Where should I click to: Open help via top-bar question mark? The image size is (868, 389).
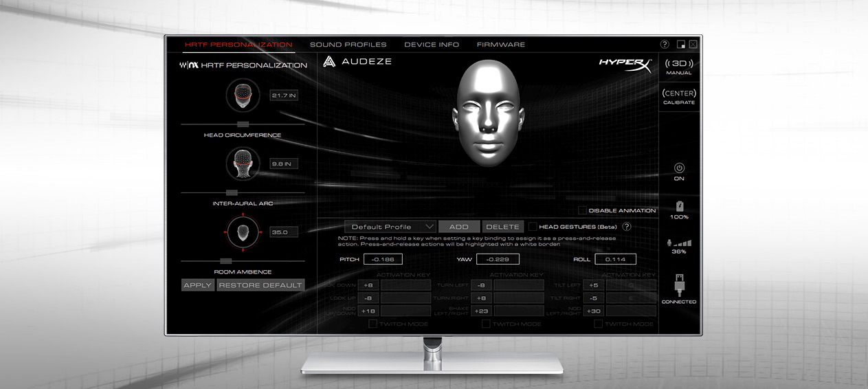click(665, 44)
